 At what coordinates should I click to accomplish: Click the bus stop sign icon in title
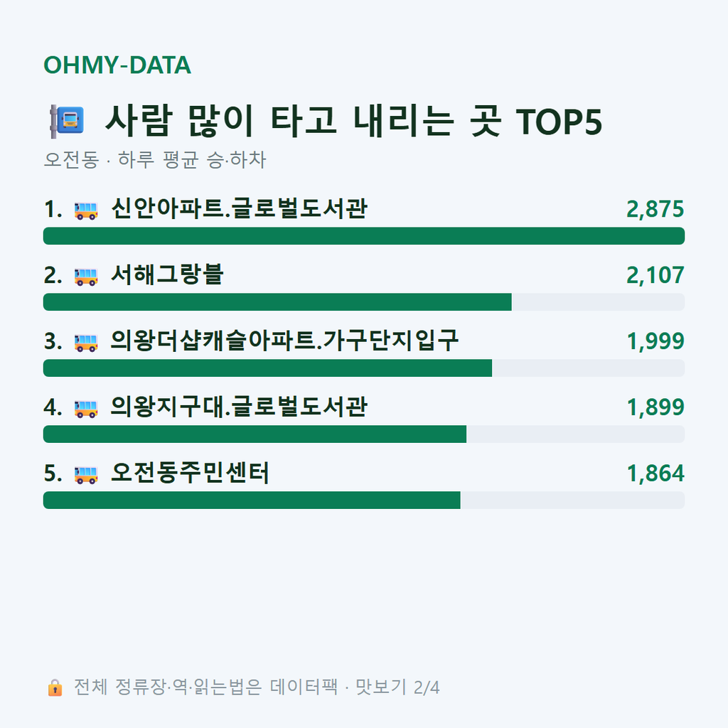click(x=67, y=121)
